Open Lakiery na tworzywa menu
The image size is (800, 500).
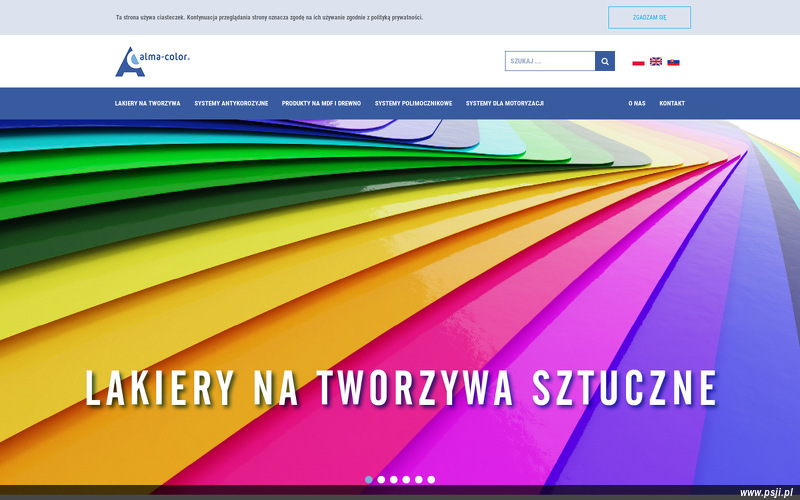pos(147,104)
